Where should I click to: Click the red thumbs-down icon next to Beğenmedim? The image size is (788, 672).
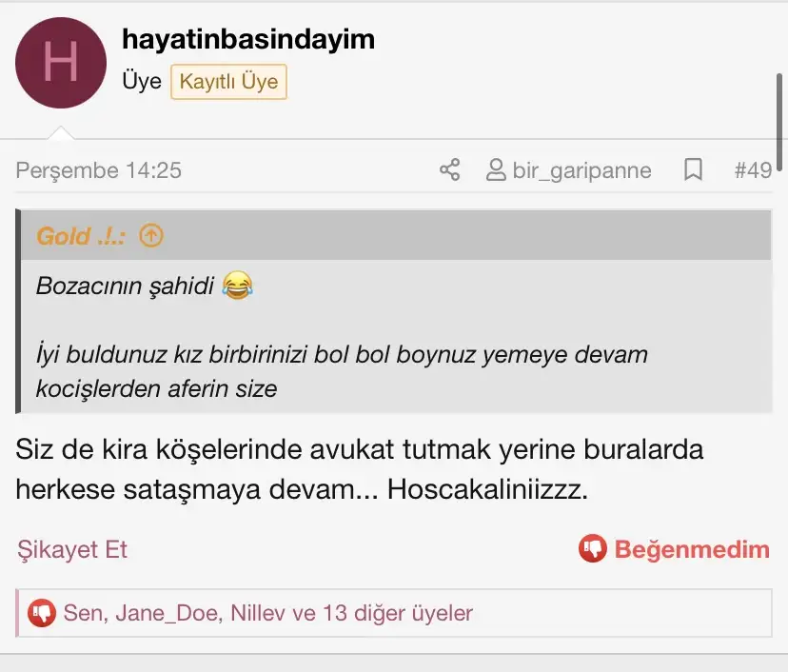click(593, 548)
